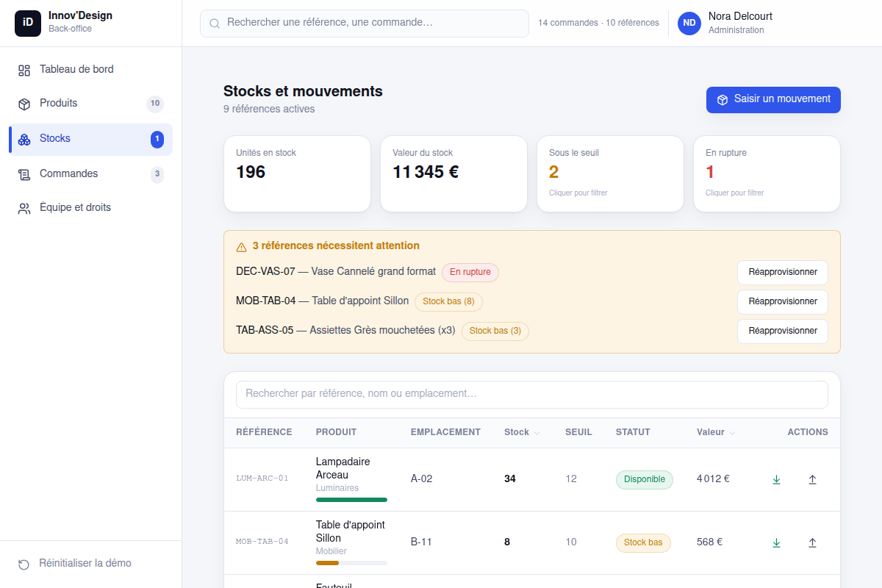Click reference LUM-ARC-01 in table
Image resolution: width=882 pixels, height=588 pixels.
(262, 478)
